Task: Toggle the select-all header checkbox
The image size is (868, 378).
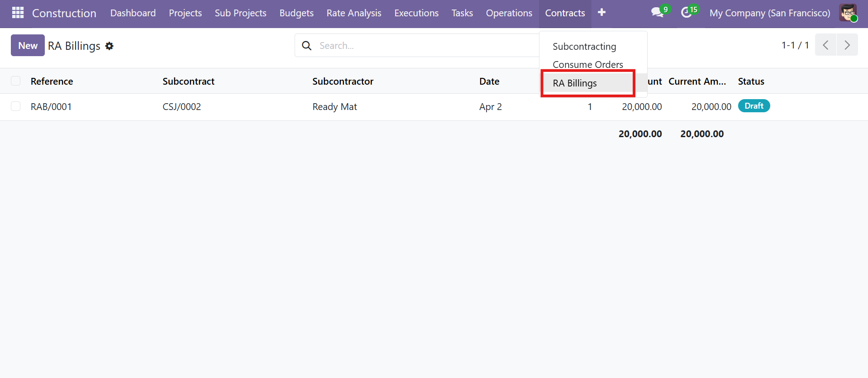Action: pyautogui.click(x=16, y=81)
